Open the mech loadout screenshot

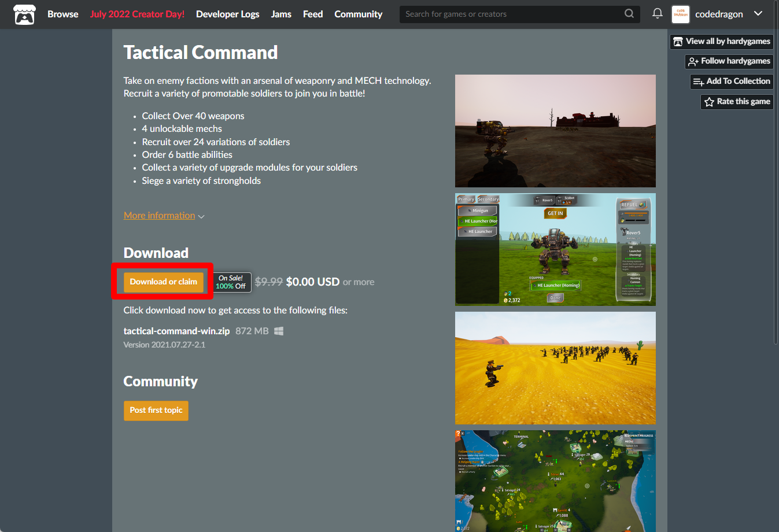[x=555, y=249]
